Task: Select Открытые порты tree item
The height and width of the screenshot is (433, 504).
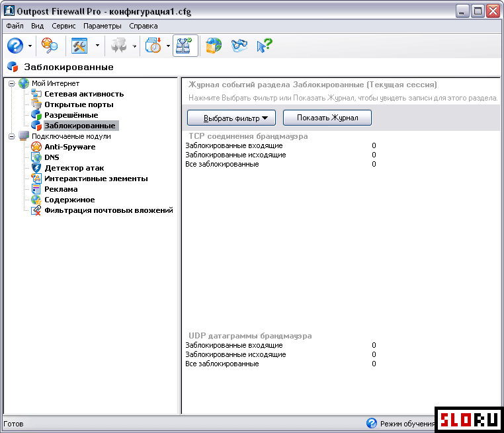Action: pyautogui.click(x=79, y=104)
